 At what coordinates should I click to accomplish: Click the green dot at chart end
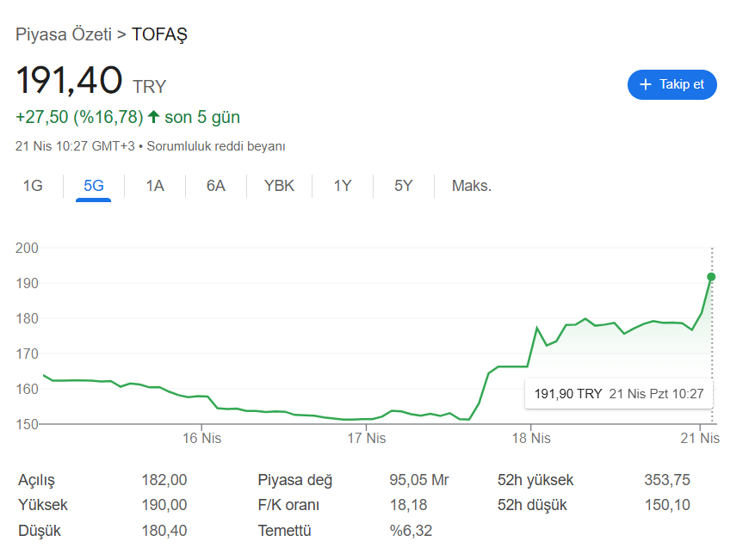(x=711, y=277)
